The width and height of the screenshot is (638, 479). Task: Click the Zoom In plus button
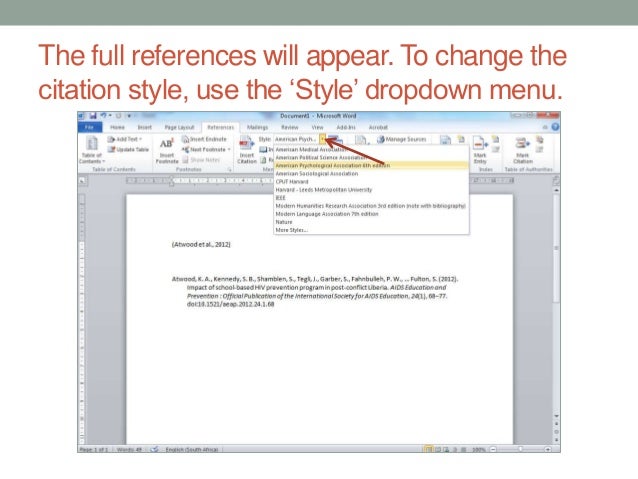click(548, 449)
